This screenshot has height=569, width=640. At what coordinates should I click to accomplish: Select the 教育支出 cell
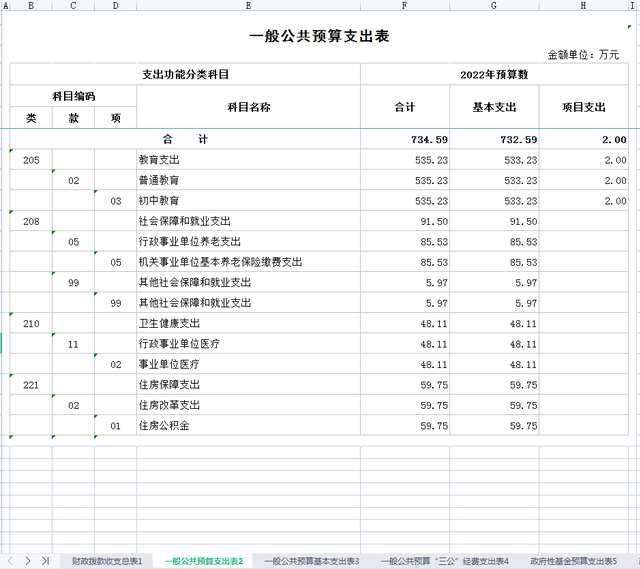[248, 160]
